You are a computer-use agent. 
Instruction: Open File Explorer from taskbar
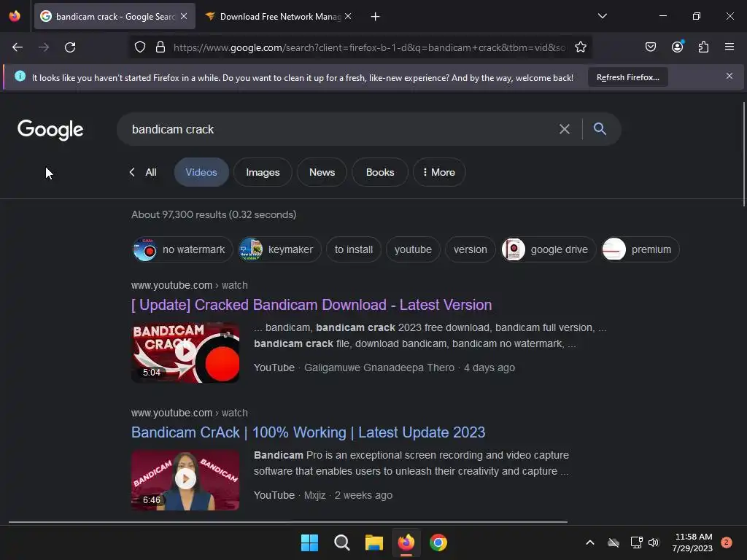click(x=374, y=542)
